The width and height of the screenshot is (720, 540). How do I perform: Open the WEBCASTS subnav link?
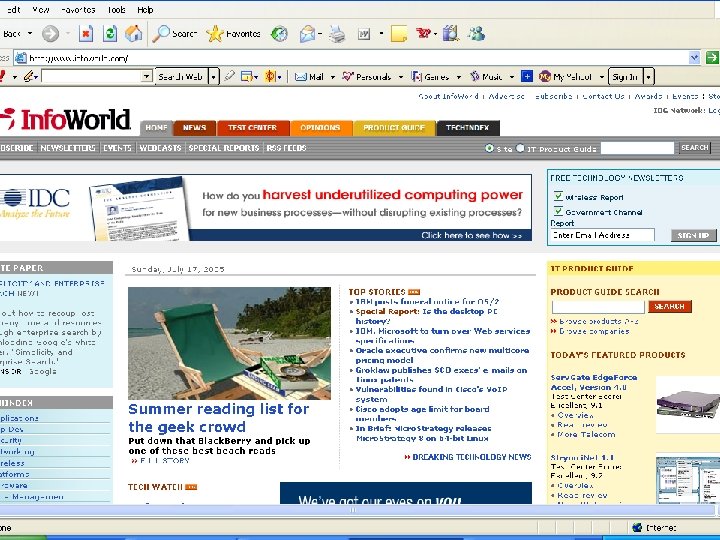[x=160, y=148]
